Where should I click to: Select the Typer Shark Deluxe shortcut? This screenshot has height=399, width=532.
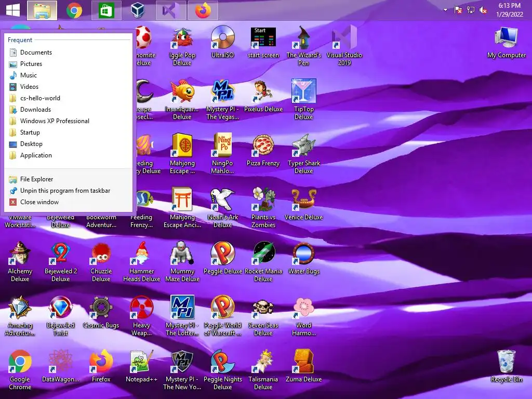[x=303, y=154]
